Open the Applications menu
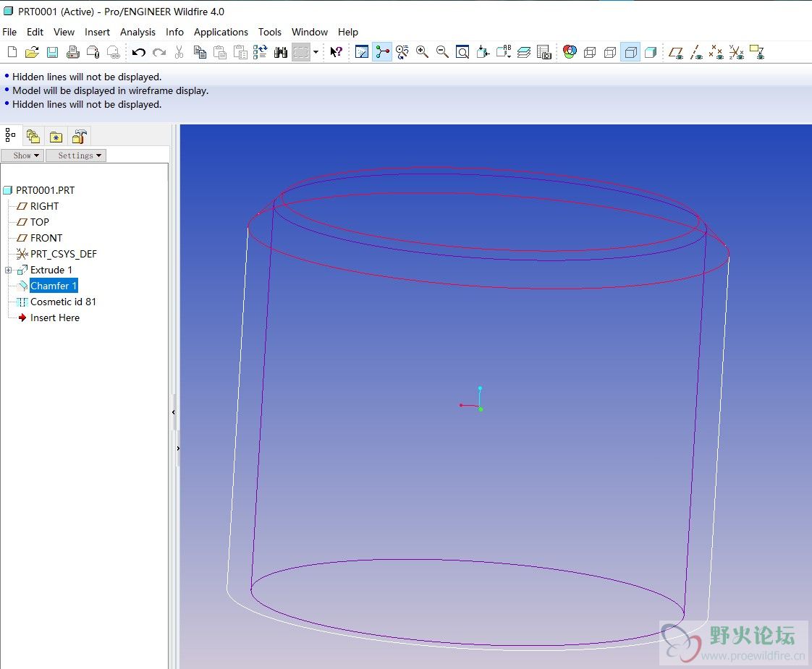This screenshot has width=812, height=669. pyautogui.click(x=221, y=32)
